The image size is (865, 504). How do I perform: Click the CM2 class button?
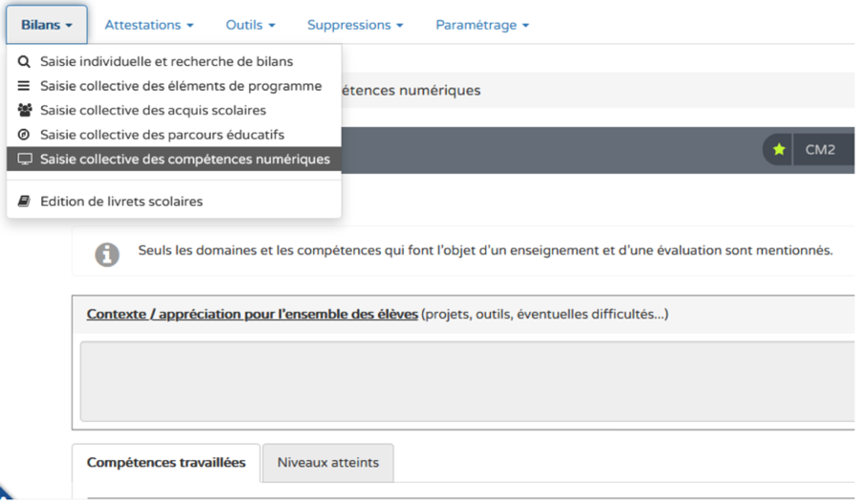click(x=820, y=150)
